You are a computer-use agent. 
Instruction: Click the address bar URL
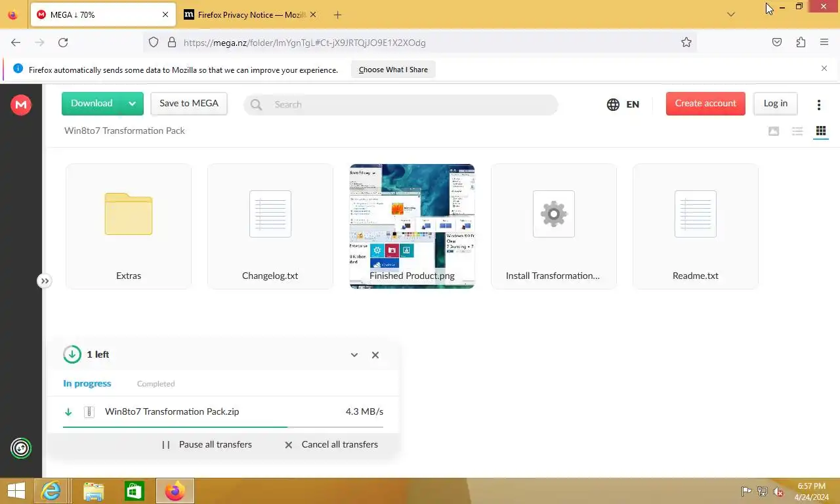304,43
